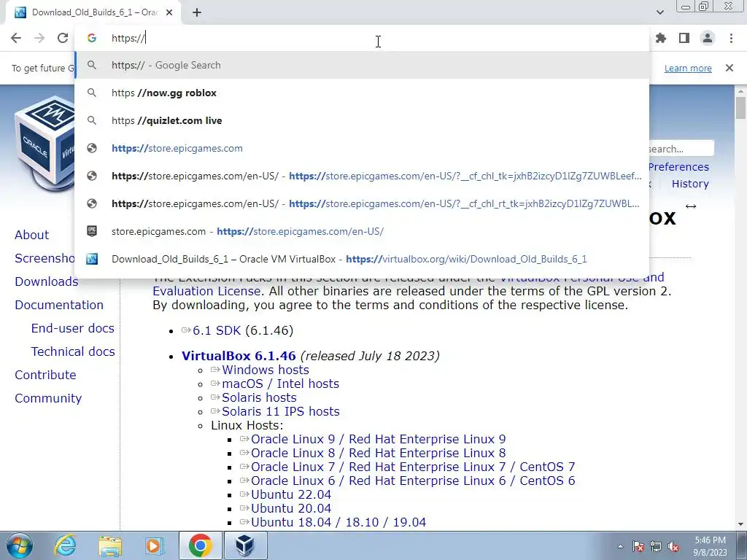Open the Ubuntu 20.04 download link
This screenshot has height=560, width=747.
[291, 508]
